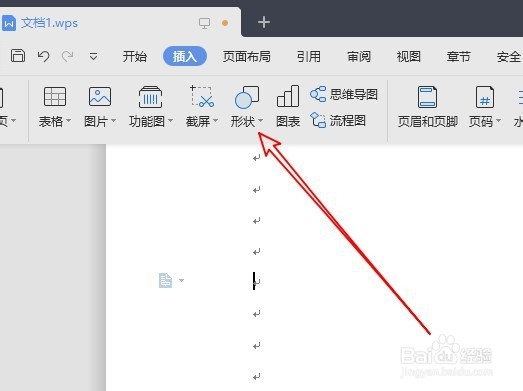Image resolution: width=523 pixels, height=391 pixels.
Task: Open the 章节 ribbon tab
Action: [459, 56]
